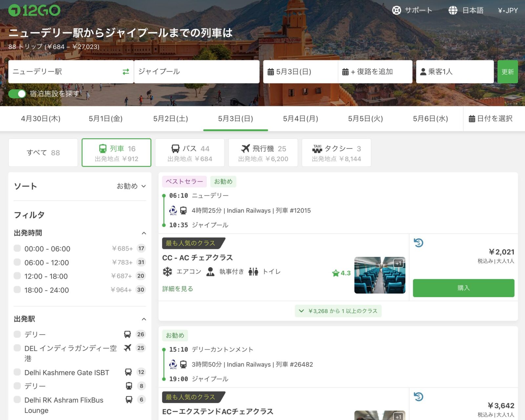Click the 12GO logo

34,10
